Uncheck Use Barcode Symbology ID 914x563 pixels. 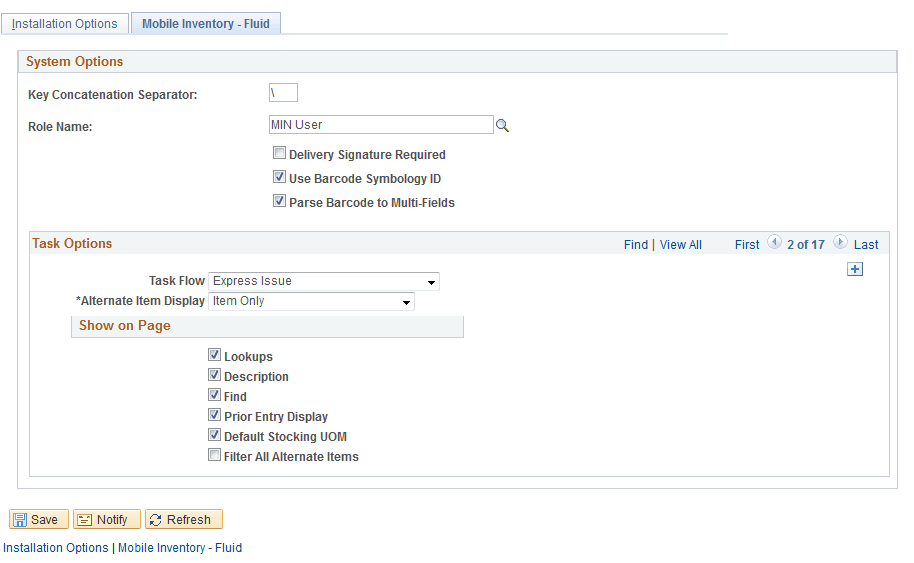(x=280, y=177)
